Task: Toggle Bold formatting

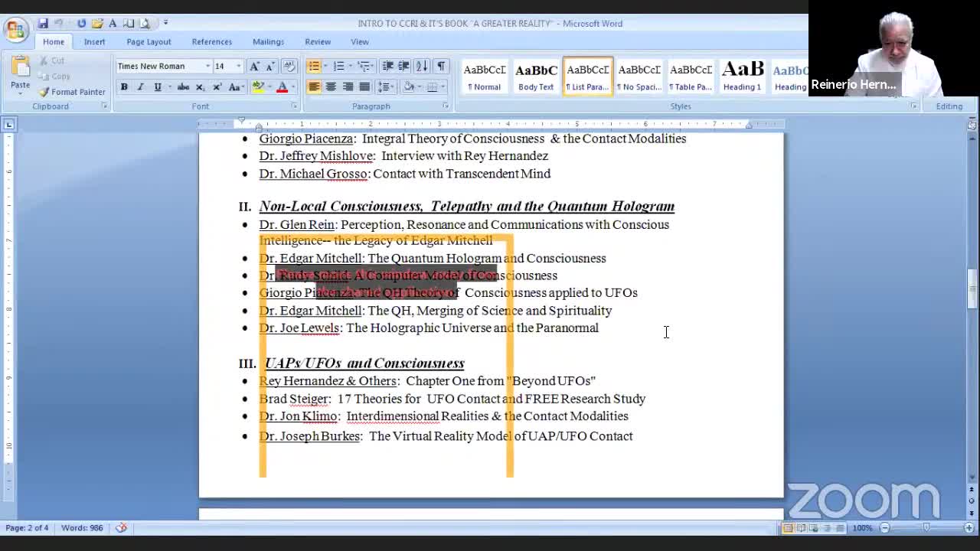Action: pyautogui.click(x=124, y=87)
